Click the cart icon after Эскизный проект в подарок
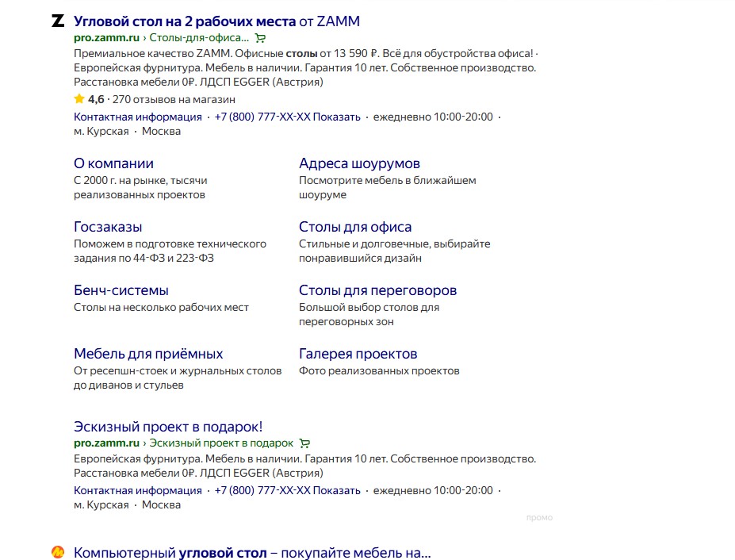Viewport: 735px width, 560px height. click(x=304, y=443)
